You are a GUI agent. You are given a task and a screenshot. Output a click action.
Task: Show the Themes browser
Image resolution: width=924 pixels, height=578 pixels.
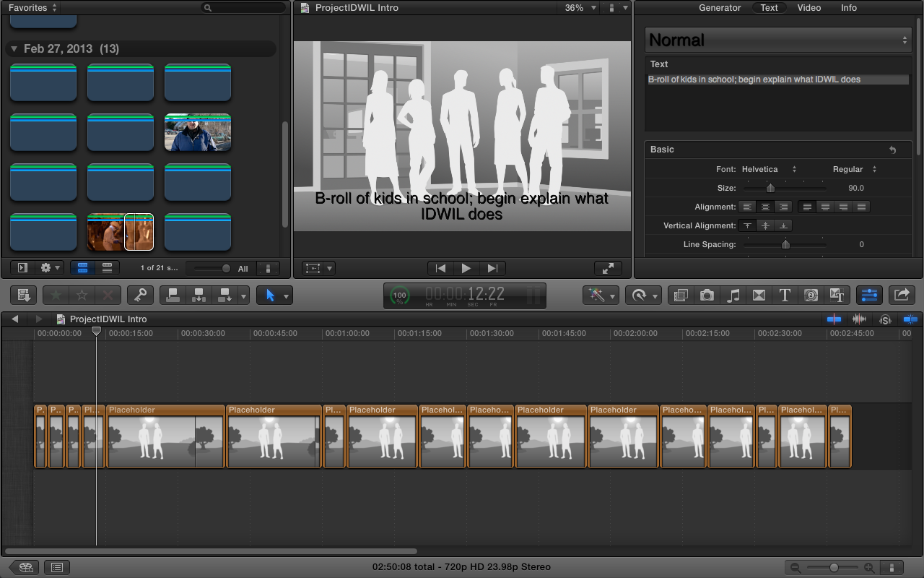pyautogui.click(x=837, y=295)
